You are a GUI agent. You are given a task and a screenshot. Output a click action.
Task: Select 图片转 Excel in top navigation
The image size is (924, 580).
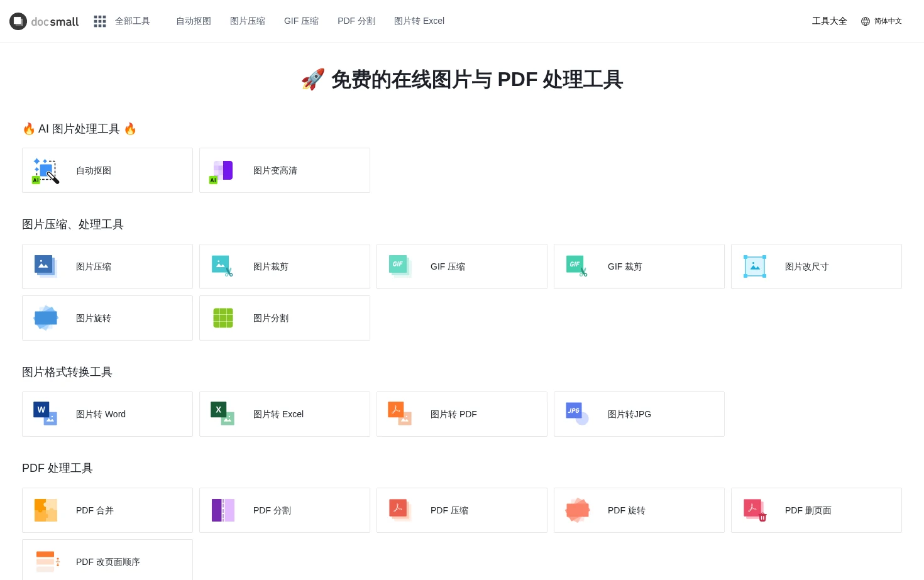click(x=419, y=21)
